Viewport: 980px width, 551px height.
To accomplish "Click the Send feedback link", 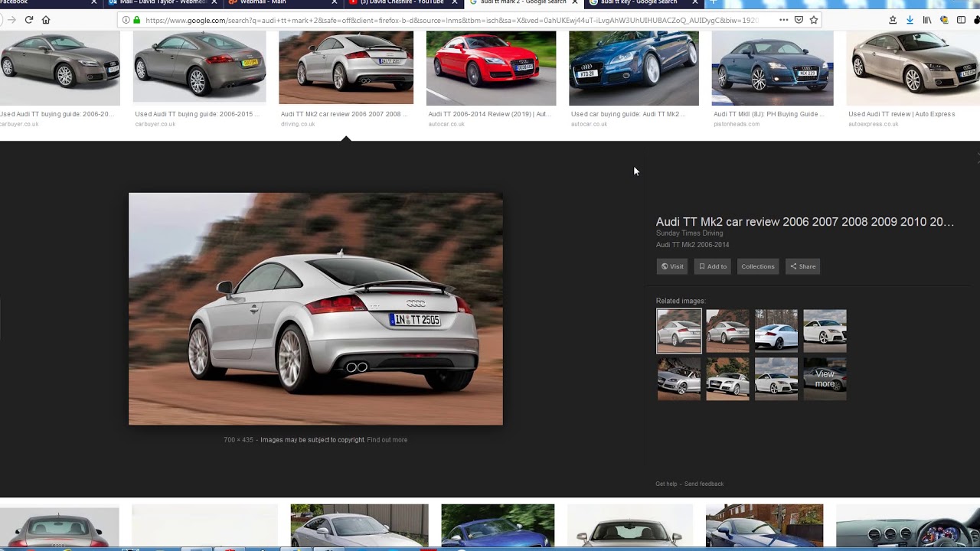I will coord(704,484).
